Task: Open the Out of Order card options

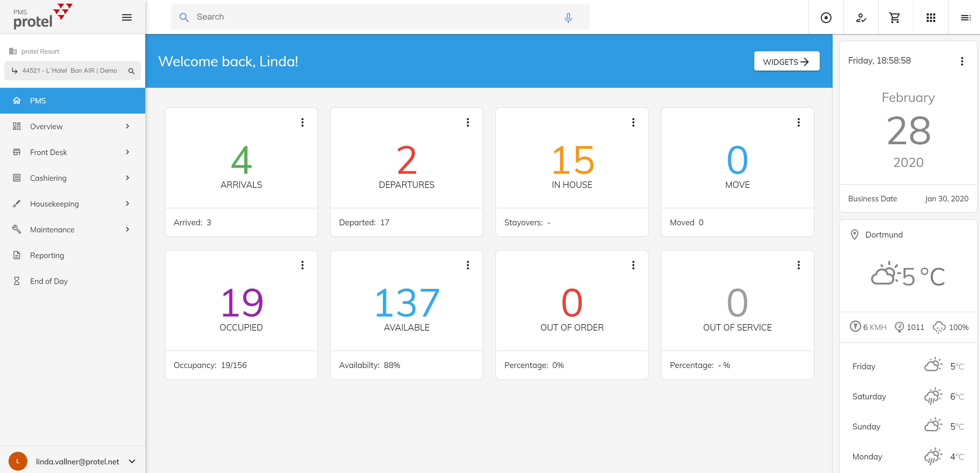Action: pos(633,265)
